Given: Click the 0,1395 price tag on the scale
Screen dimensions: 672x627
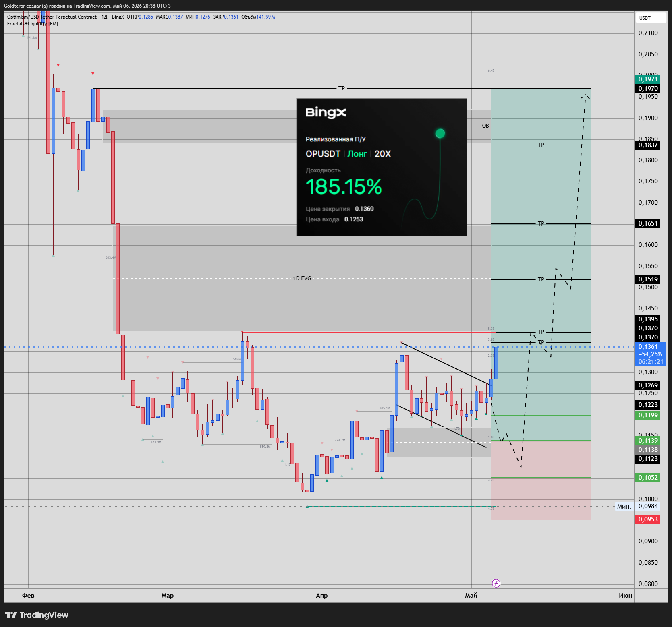Looking at the screenshot, I should pos(648,319).
